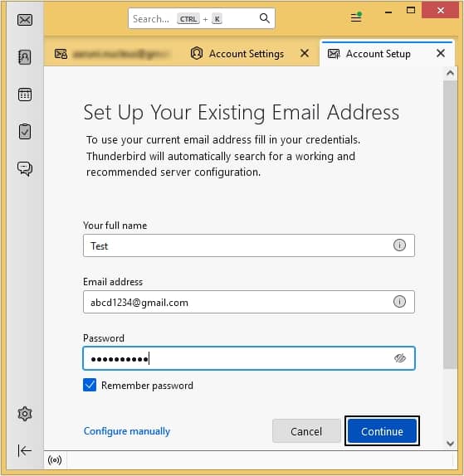Click the Email address input field
This screenshot has width=464, height=476.
pyautogui.click(x=248, y=302)
